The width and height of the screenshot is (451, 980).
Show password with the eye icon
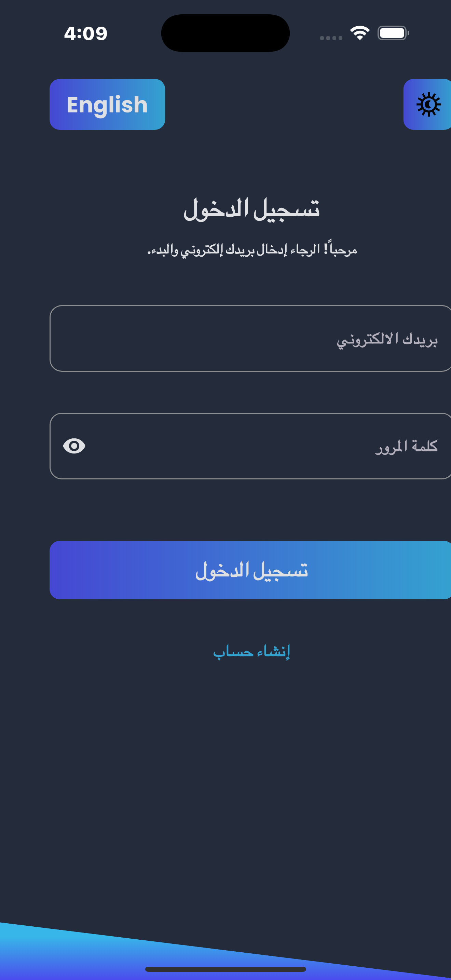coord(74,446)
